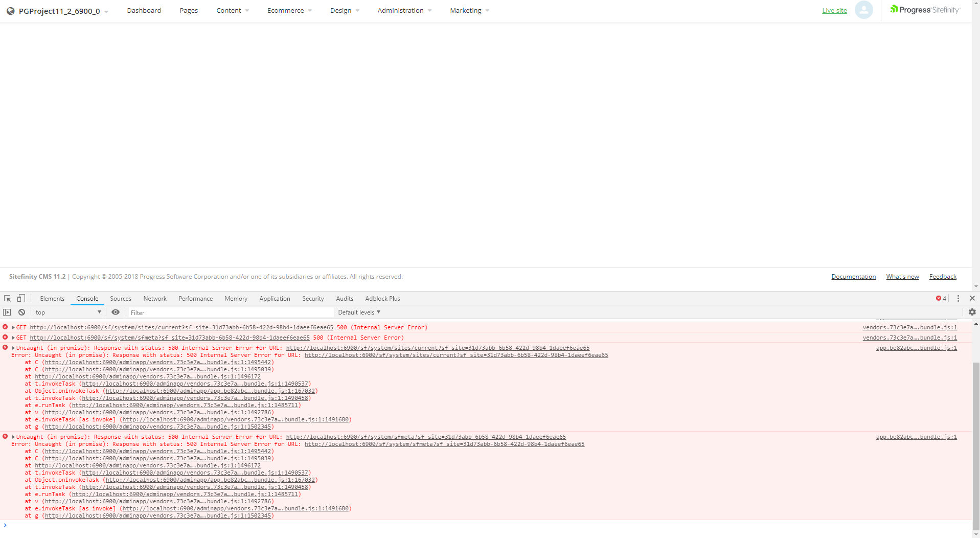Open the Pages section
Viewport: 980px width, 538px height.
[189, 10]
